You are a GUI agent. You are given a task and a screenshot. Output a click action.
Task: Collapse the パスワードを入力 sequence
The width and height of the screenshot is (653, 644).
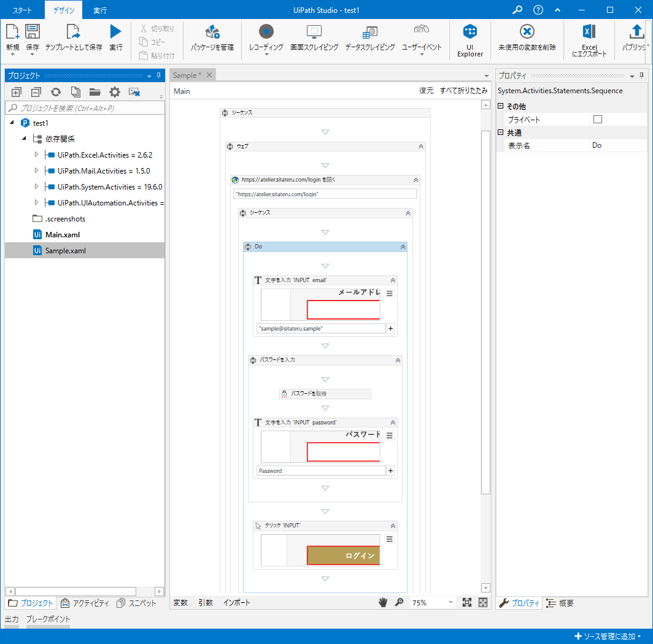398,361
